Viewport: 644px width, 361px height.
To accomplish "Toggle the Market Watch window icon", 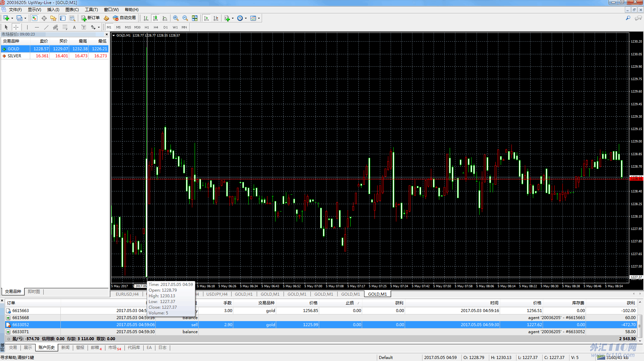I will 35,18.
